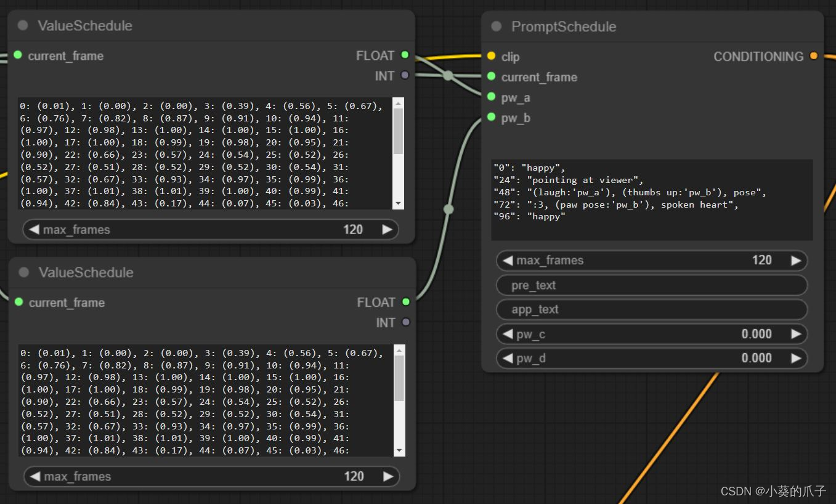
Task: Click the pw_b input socket
Action: click(x=491, y=117)
